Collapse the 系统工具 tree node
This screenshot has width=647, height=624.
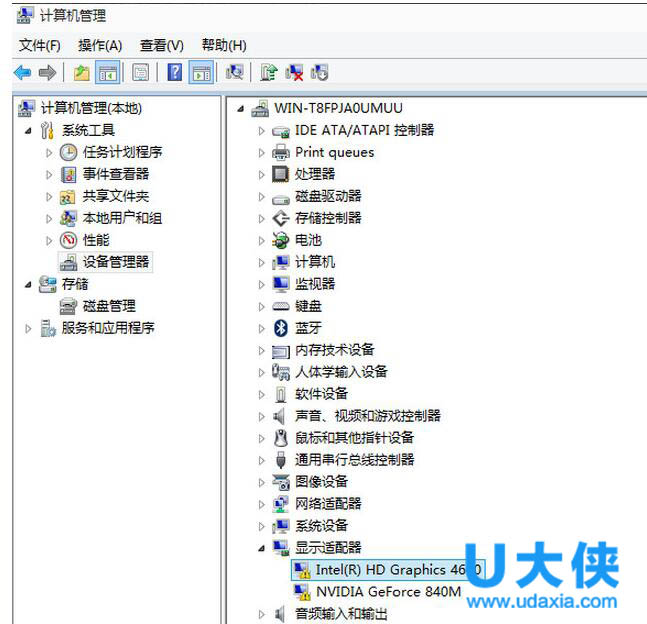27,130
